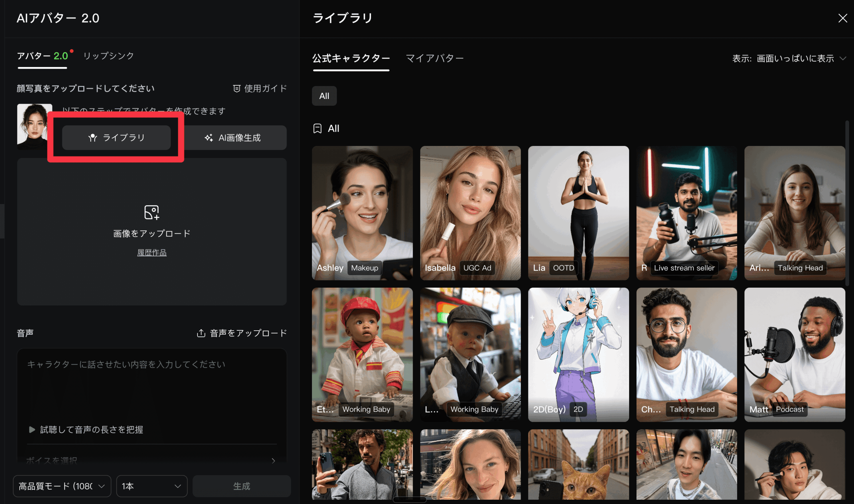Viewport: 854px width, 504px height.
Task: Click the image upload icon
Action: 151,212
